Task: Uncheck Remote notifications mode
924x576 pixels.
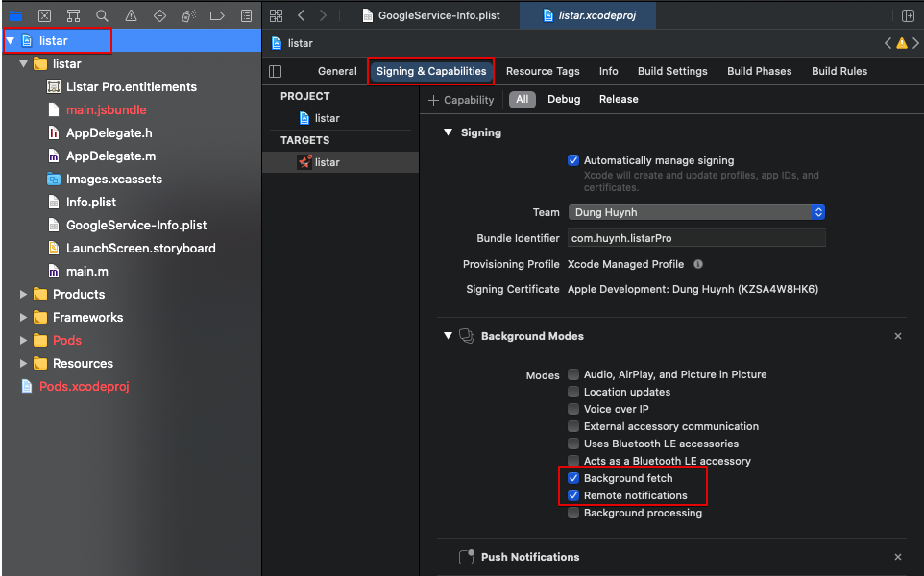Action: coord(572,495)
